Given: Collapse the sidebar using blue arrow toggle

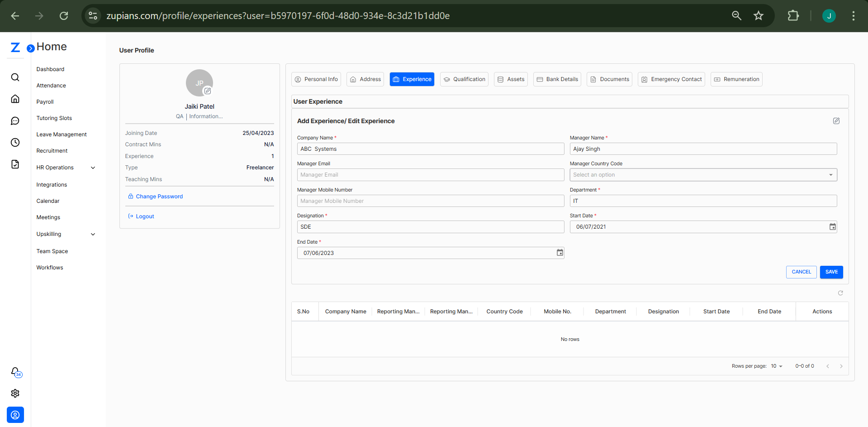Looking at the screenshot, I should [31, 48].
